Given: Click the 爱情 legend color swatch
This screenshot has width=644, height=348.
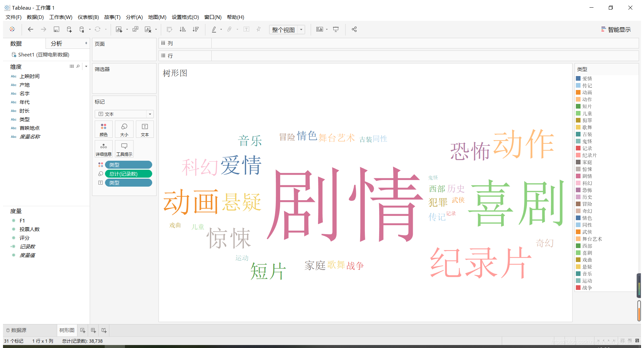Looking at the screenshot, I should tap(578, 78).
